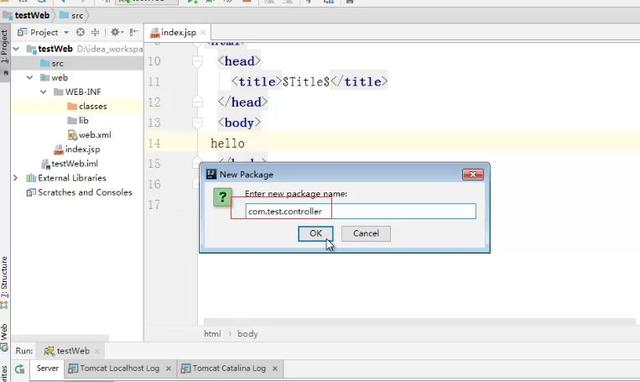The height and width of the screenshot is (382, 640).
Task: Click the index.jsp file icon in tree
Action: tap(58, 150)
